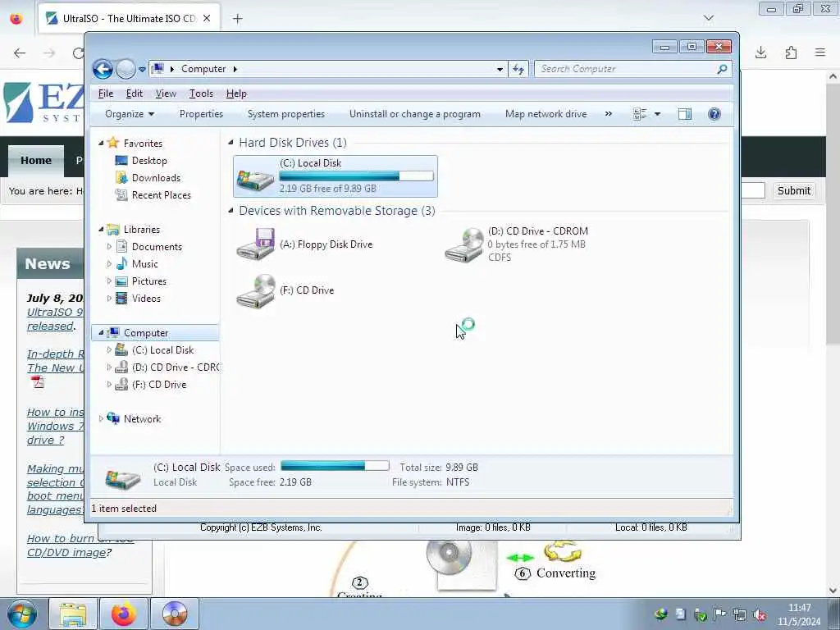Open Firefox downloads arrow icon
Viewport: 840px width, 630px height.
pos(760,52)
